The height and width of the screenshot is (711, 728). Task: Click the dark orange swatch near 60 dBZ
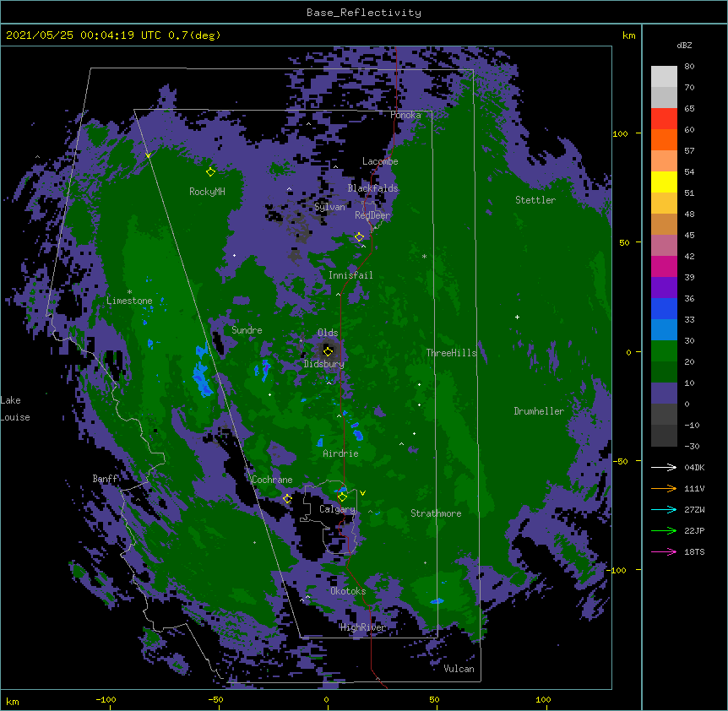[664, 139]
